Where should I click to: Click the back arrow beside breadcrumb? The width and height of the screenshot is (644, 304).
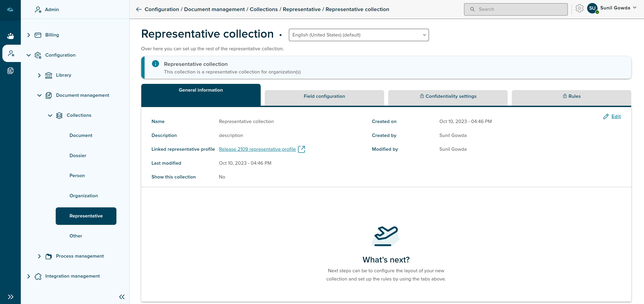pos(139,9)
